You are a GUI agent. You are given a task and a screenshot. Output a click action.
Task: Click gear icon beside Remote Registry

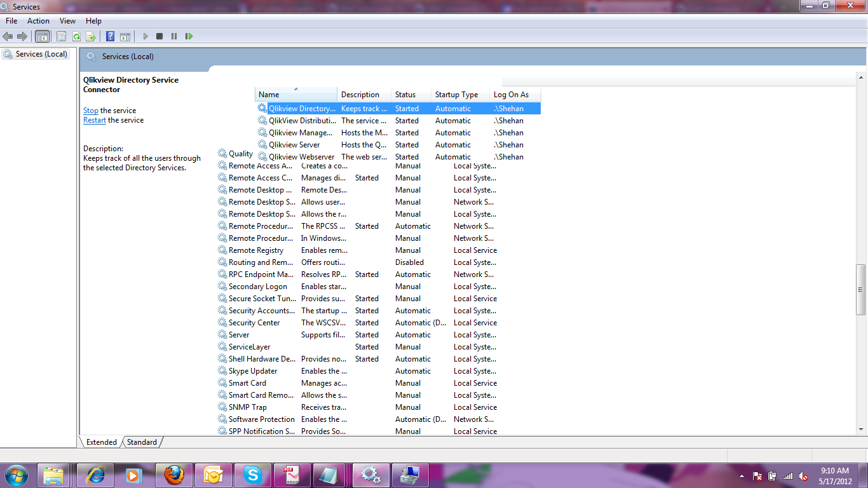point(222,250)
